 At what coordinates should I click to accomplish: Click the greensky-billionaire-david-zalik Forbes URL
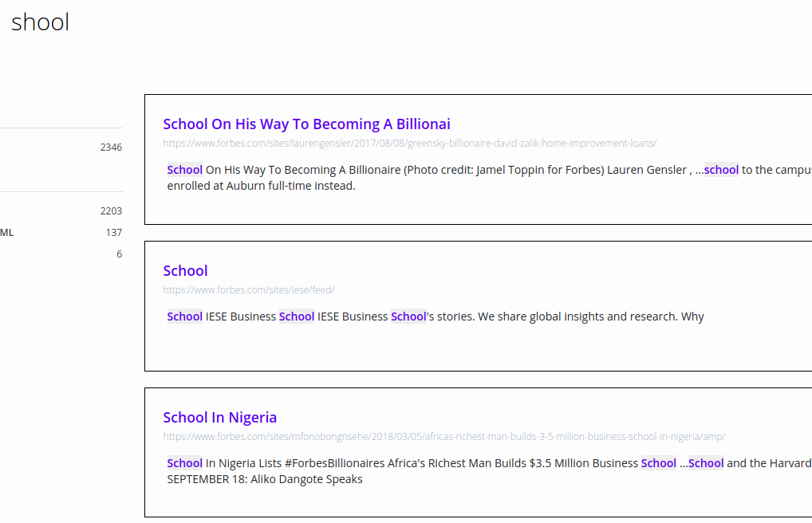click(409, 144)
